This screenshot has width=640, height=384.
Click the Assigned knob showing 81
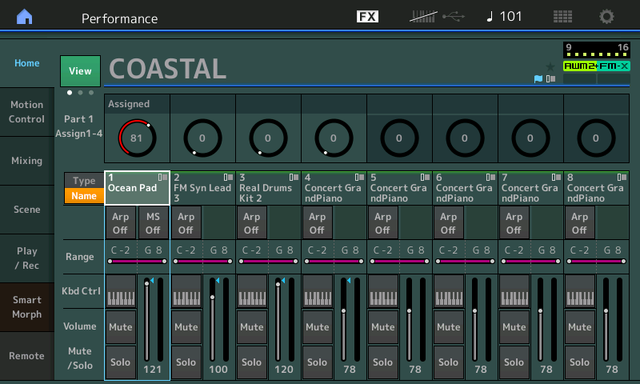pos(137,138)
